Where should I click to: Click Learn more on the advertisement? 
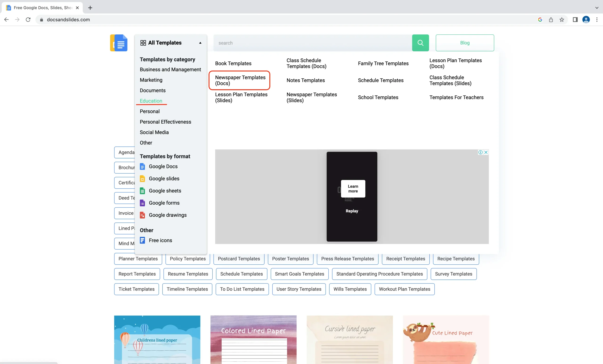point(353,189)
